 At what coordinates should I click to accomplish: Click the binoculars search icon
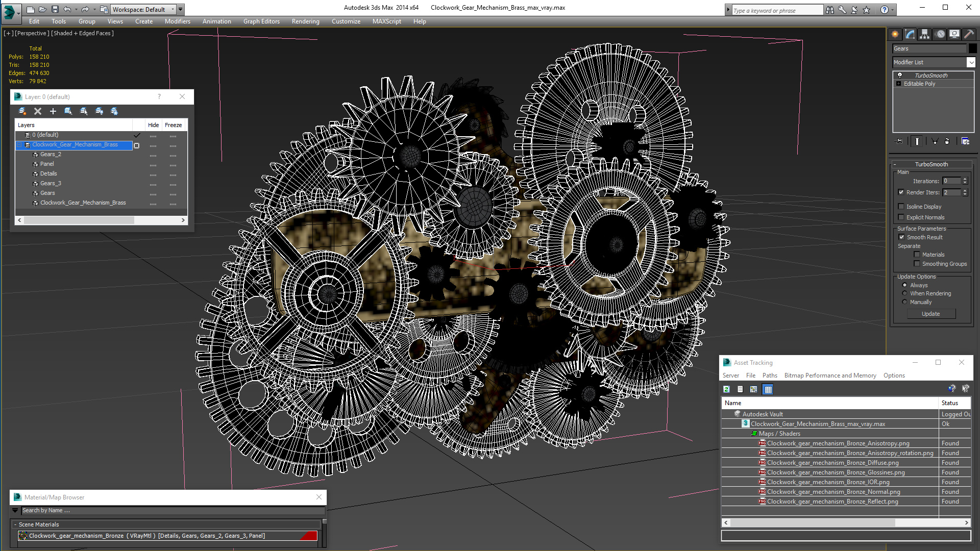tap(830, 10)
